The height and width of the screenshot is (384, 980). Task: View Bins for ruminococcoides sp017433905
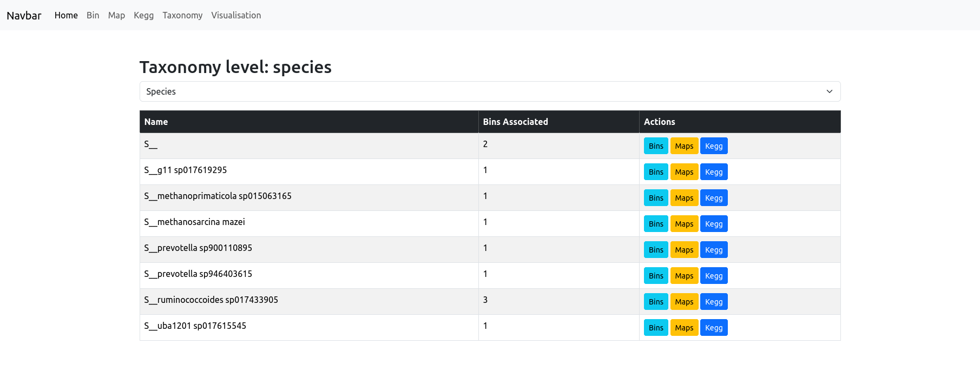point(656,302)
